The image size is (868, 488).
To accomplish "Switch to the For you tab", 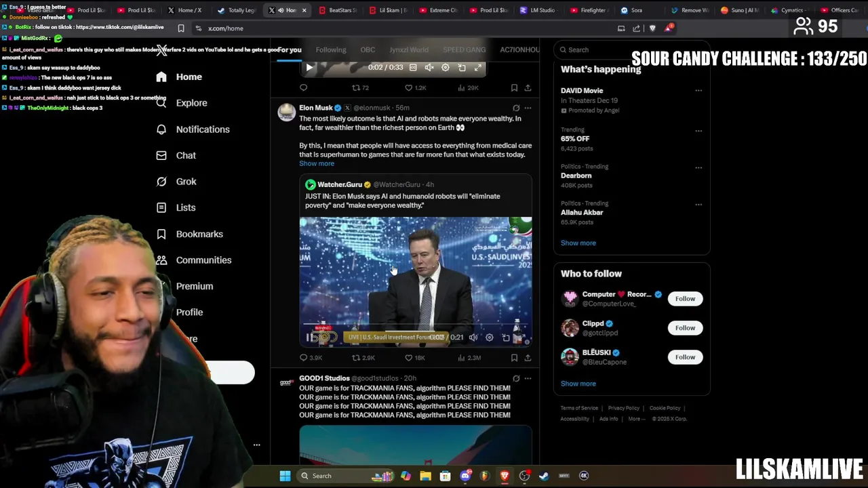I will [x=290, y=49].
